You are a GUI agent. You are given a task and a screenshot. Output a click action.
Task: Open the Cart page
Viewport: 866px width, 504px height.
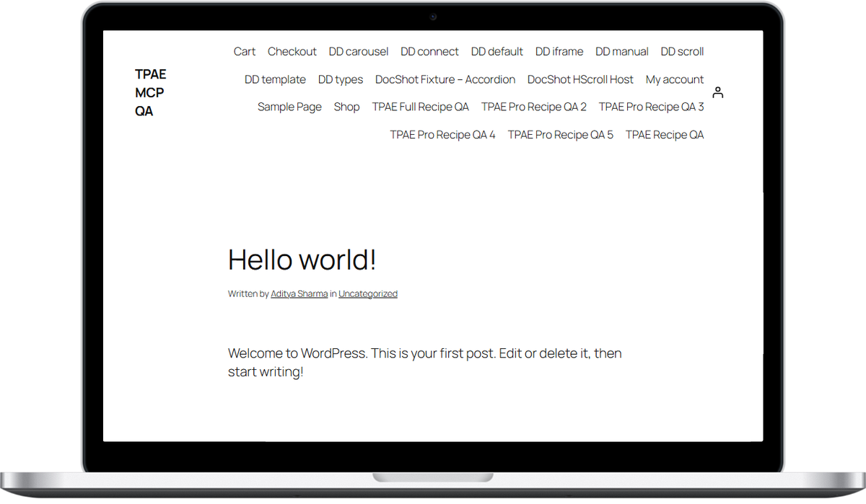[x=245, y=52]
